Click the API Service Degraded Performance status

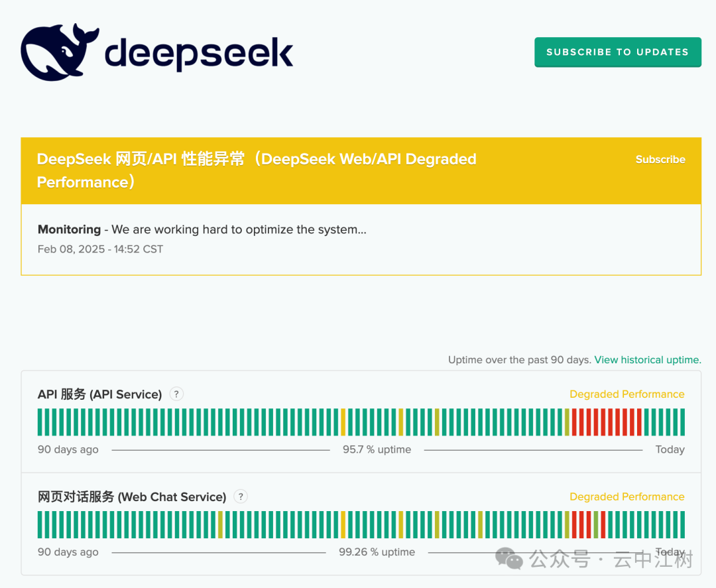tap(627, 394)
